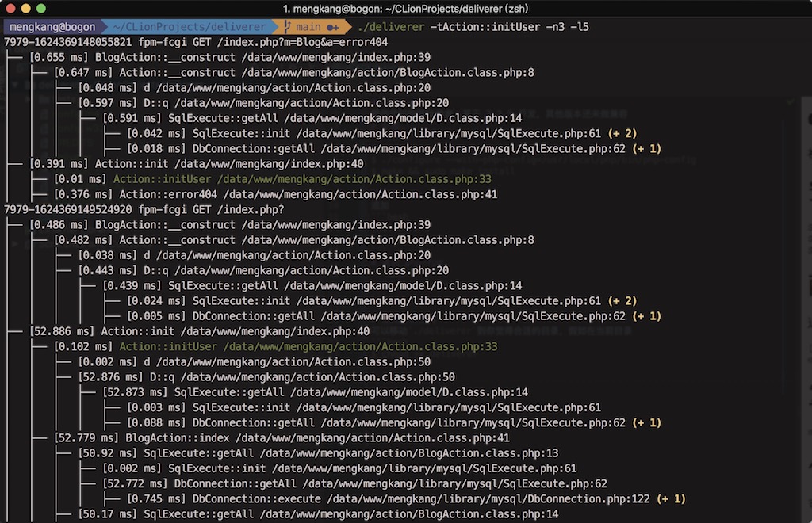812x523 pixels.
Task: Click the (+ 1) marker on DbConnection::execute line
Action: point(671,498)
